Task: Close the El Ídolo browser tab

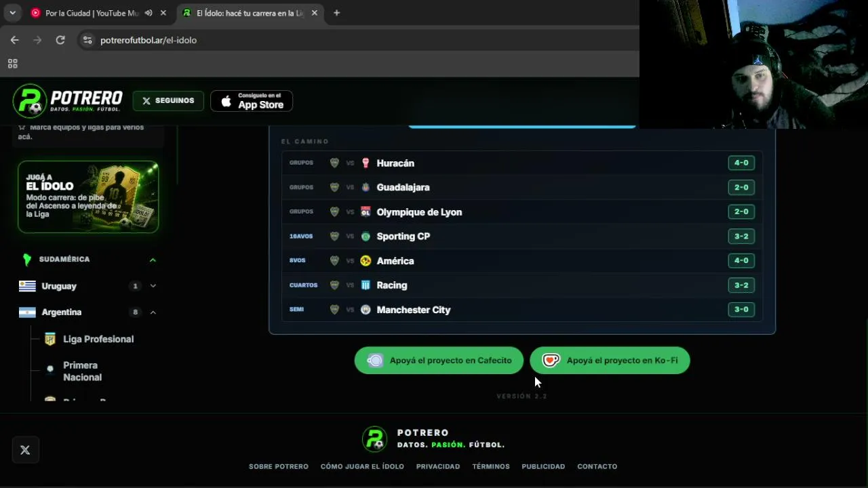Action: (314, 13)
